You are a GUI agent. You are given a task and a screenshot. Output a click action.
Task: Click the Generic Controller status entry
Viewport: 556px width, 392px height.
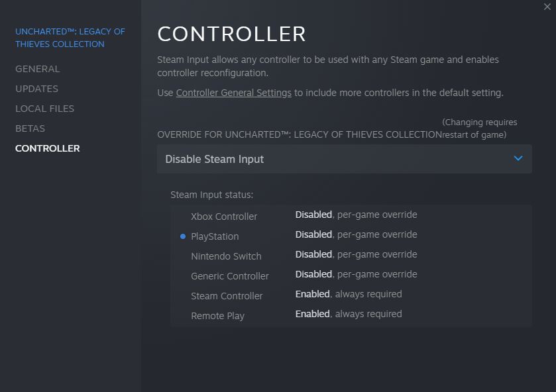point(230,276)
